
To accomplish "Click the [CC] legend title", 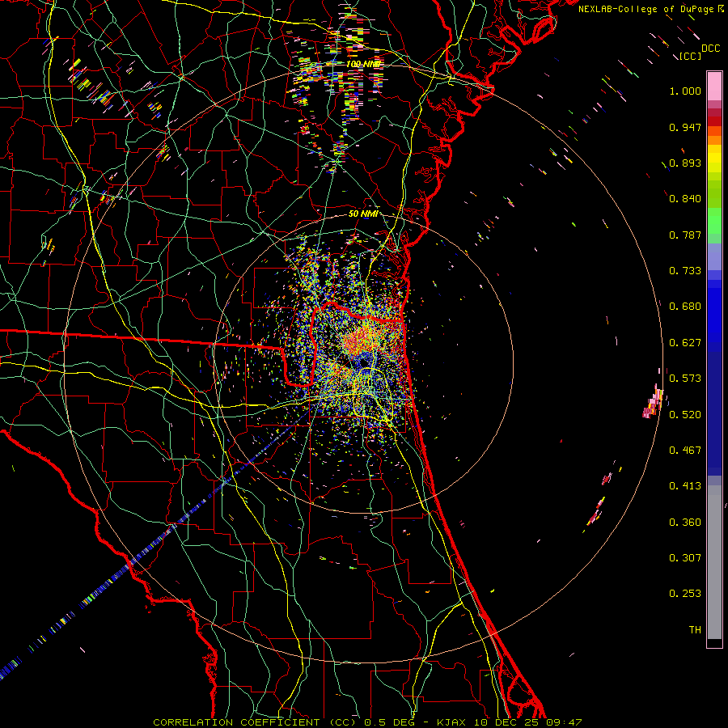I will 690,56.
